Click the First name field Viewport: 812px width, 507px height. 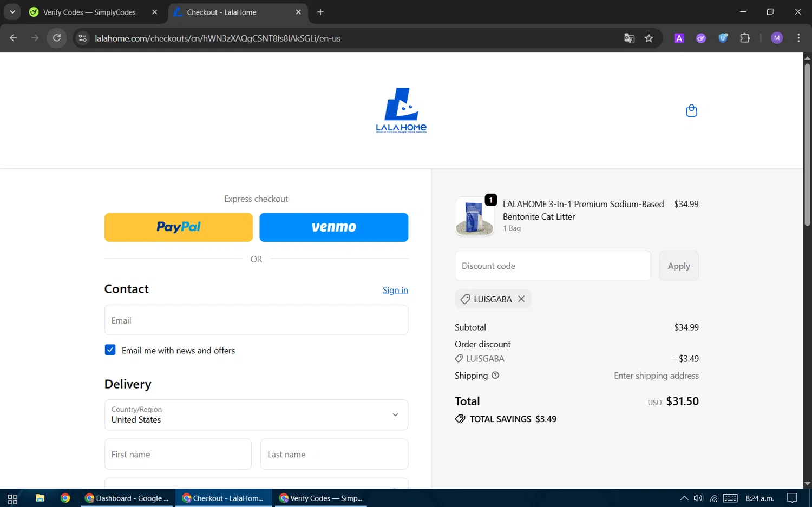click(178, 454)
